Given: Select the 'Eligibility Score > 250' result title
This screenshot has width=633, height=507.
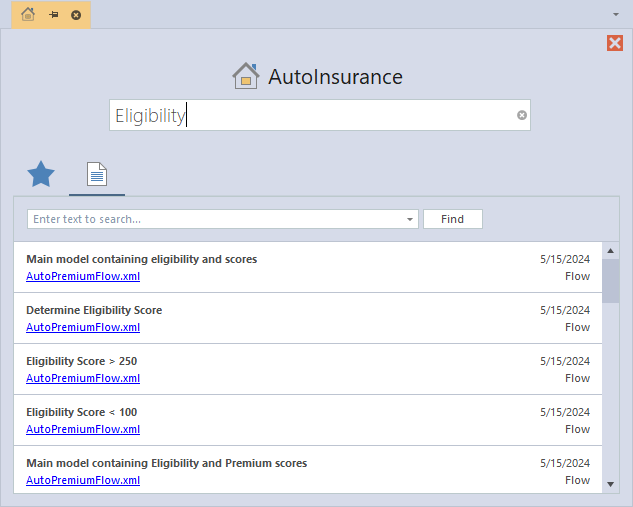Looking at the screenshot, I should [x=82, y=361].
